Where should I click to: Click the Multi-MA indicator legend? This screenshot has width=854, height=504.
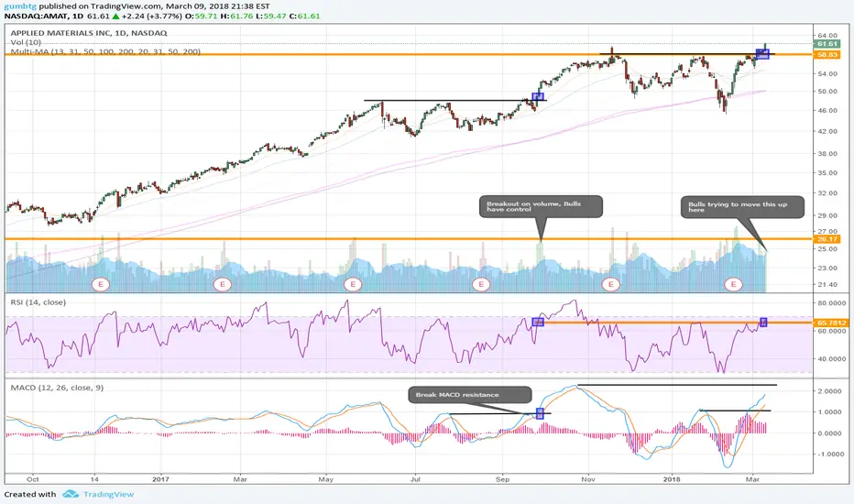[105, 51]
